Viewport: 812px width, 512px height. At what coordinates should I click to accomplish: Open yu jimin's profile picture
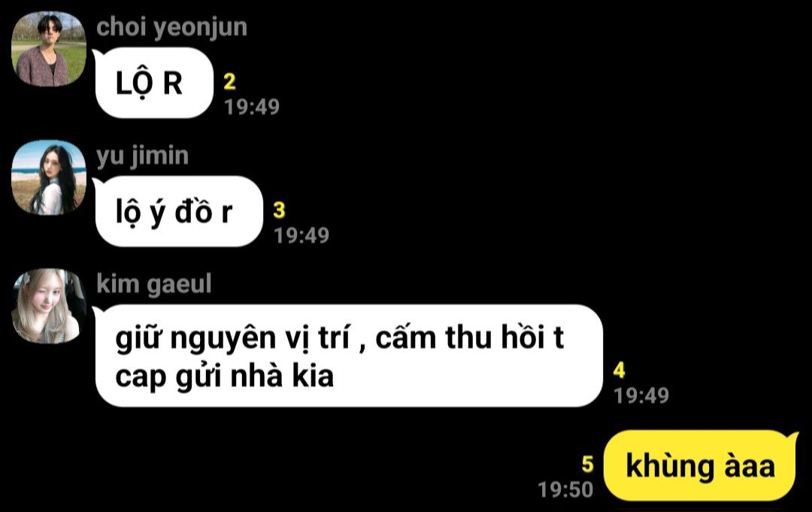pyautogui.click(x=49, y=177)
